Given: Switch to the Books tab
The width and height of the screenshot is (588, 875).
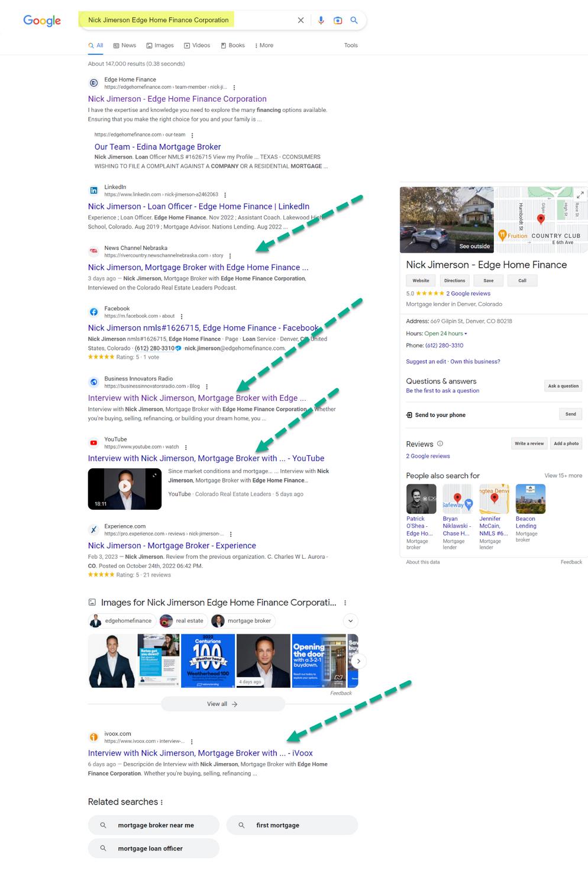Looking at the screenshot, I should pyautogui.click(x=232, y=46).
